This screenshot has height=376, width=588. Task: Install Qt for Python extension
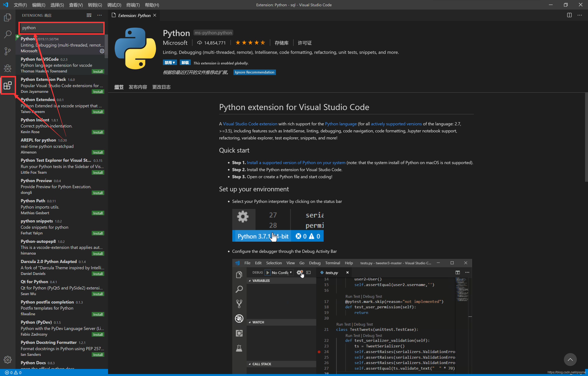click(x=98, y=294)
